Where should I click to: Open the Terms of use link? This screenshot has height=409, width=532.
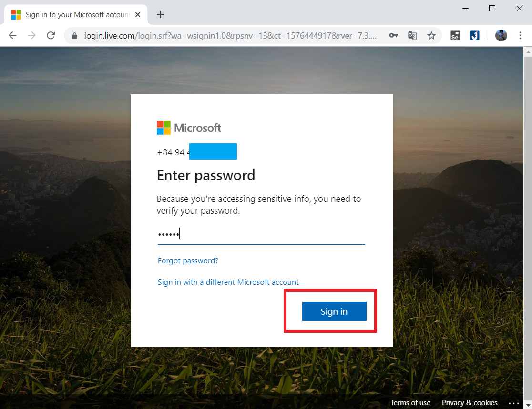pos(410,402)
